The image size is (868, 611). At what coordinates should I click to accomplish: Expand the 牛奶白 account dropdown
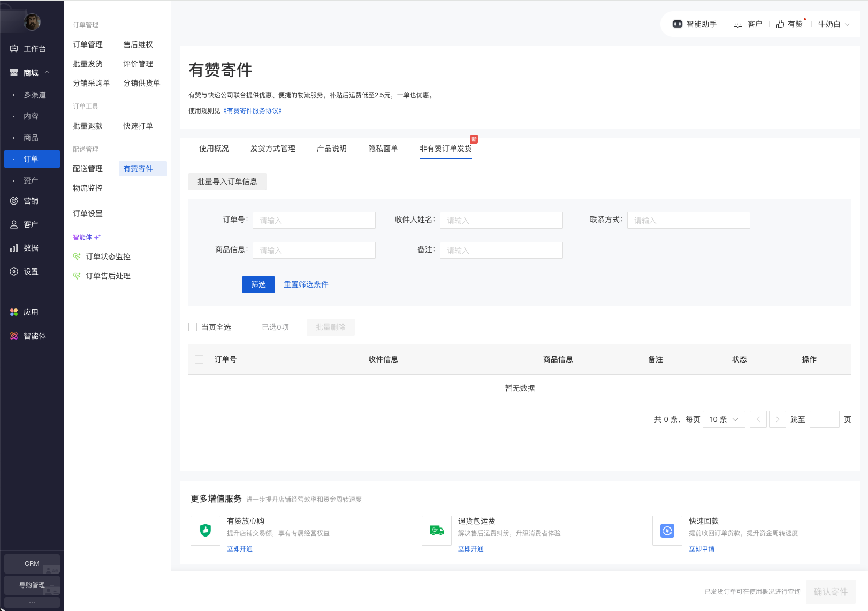pyautogui.click(x=847, y=24)
